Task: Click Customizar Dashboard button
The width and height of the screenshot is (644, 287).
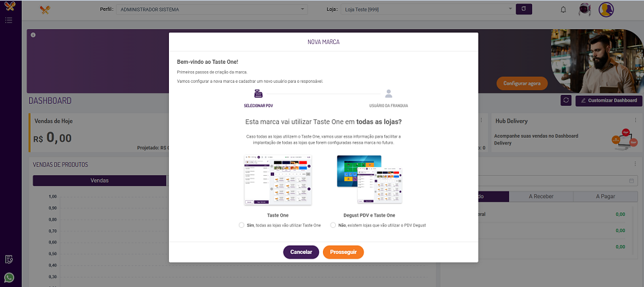Action: pyautogui.click(x=609, y=100)
